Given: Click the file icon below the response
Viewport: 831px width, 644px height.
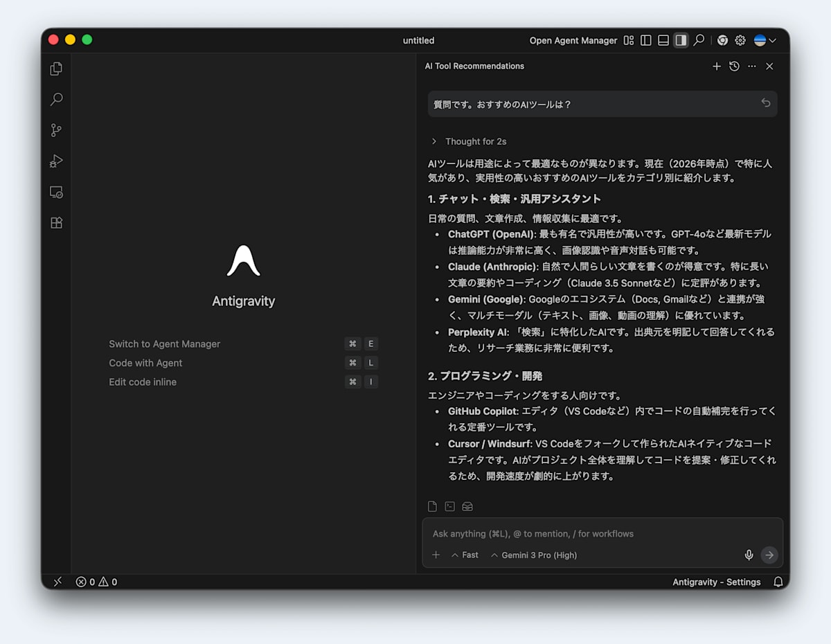Looking at the screenshot, I should 432,506.
